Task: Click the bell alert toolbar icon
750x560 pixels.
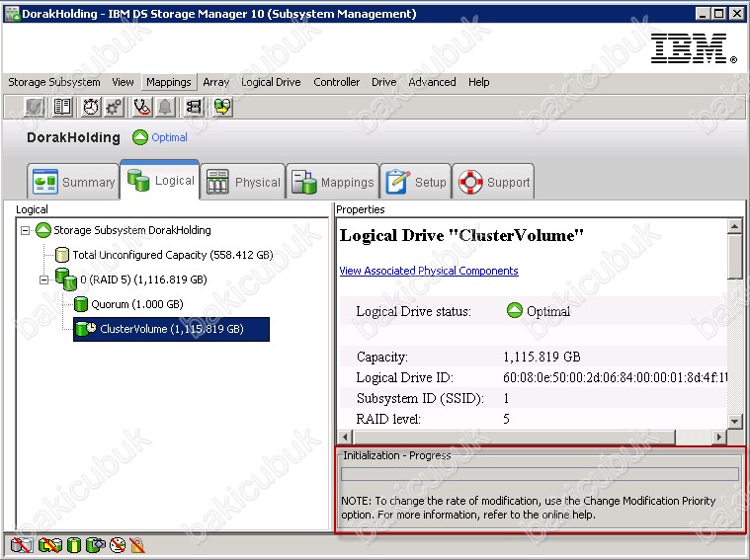Action: [x=165, y=107]
